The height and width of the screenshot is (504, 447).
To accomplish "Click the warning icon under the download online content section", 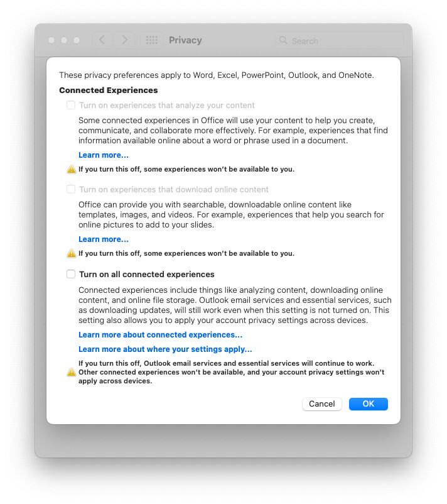I will (x=72, y=253).
